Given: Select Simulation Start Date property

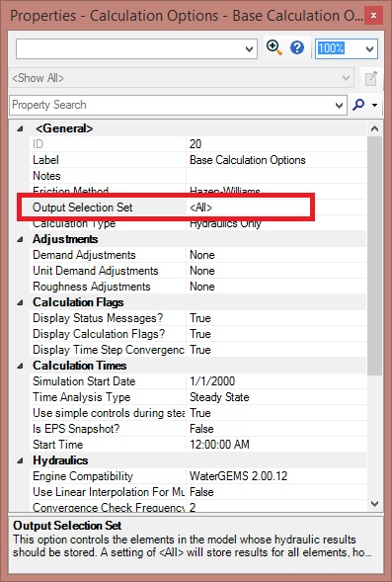Looking at the screenshot, I should click(84, 381).
